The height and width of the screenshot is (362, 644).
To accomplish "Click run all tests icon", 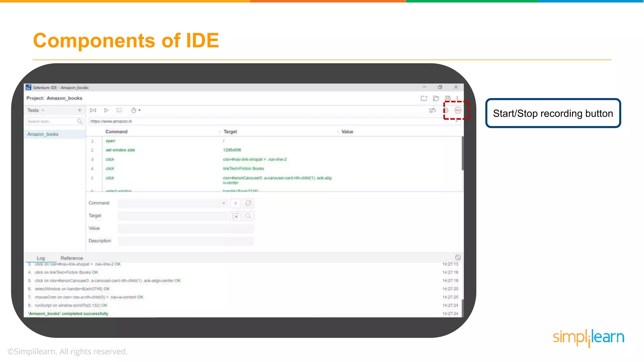I will coord(93,110).
